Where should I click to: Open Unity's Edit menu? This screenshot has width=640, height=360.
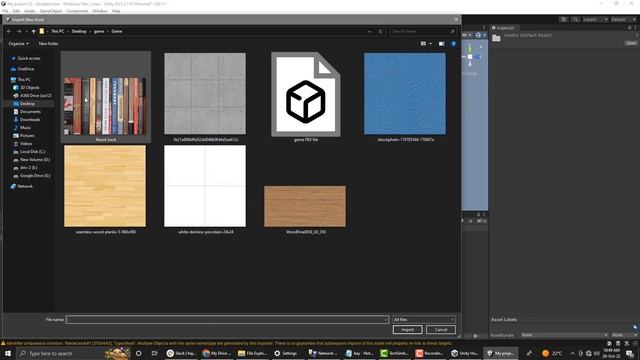pos(16,11)
